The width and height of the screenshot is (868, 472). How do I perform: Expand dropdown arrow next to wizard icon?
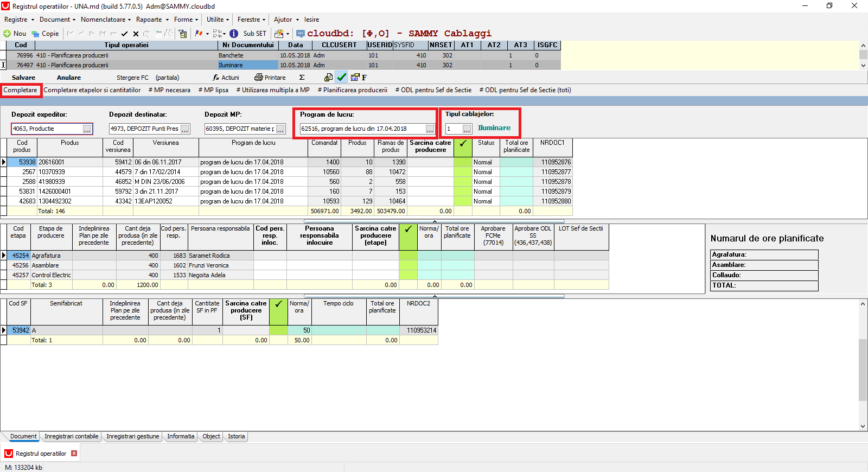tap(288, 34)
